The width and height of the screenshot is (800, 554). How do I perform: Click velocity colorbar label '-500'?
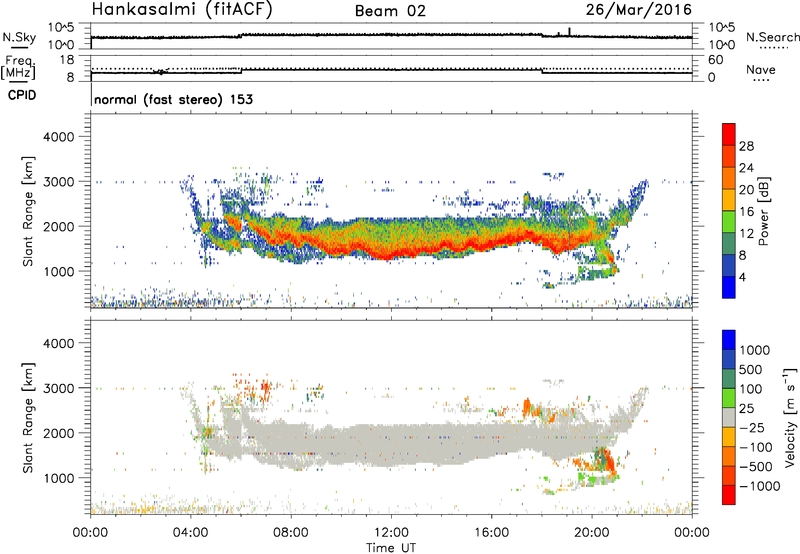(756, 466)
